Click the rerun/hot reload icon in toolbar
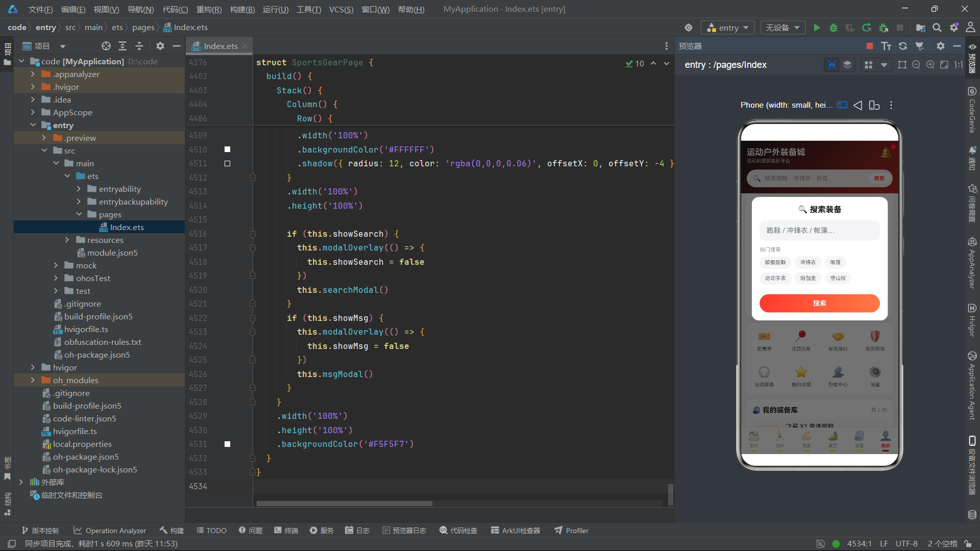The height and width of the screenshot is (551, 980). 867,28
